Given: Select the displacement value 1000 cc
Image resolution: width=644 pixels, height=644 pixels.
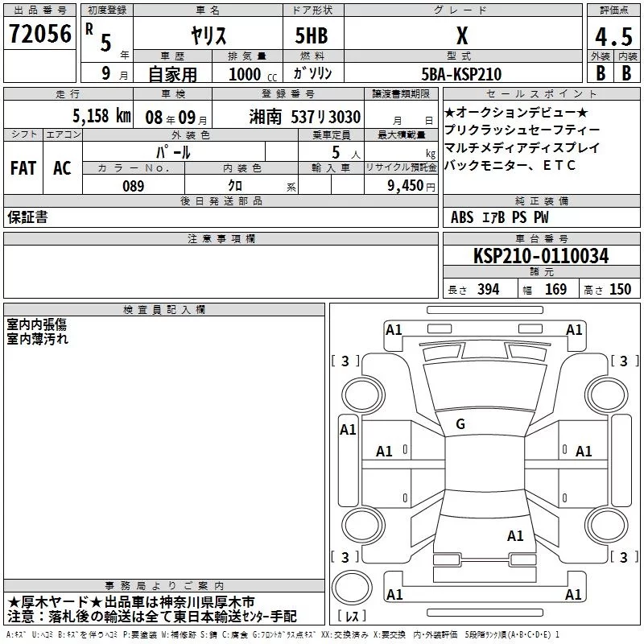Looking at the screenshot, I should point(253,74).
